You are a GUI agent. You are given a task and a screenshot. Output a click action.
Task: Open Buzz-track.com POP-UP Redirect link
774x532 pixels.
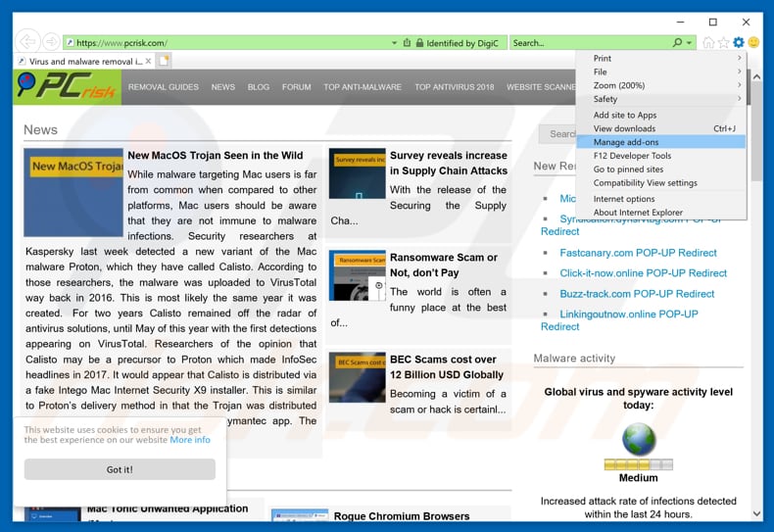(x=637, y=294)
